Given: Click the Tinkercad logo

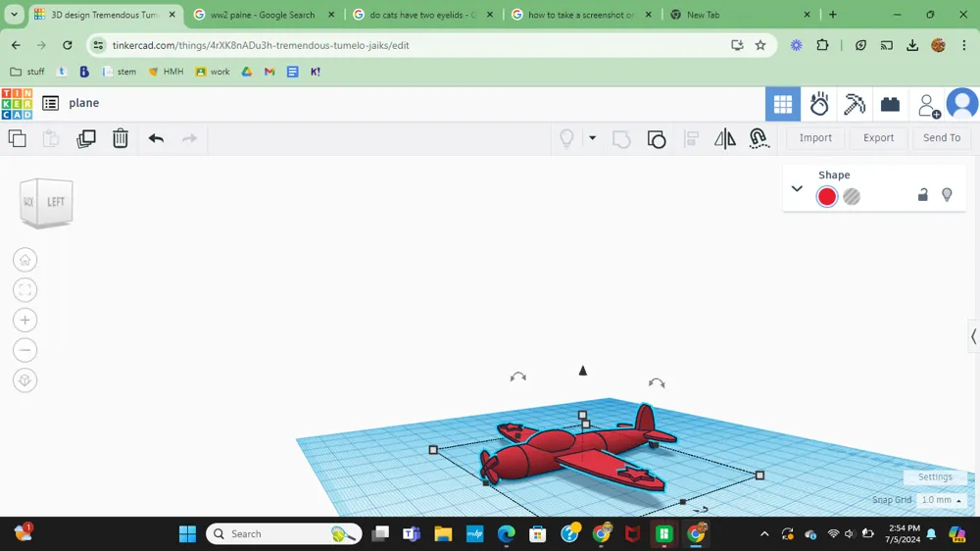Looking at the screenshot, I should (x=17, y=104).
